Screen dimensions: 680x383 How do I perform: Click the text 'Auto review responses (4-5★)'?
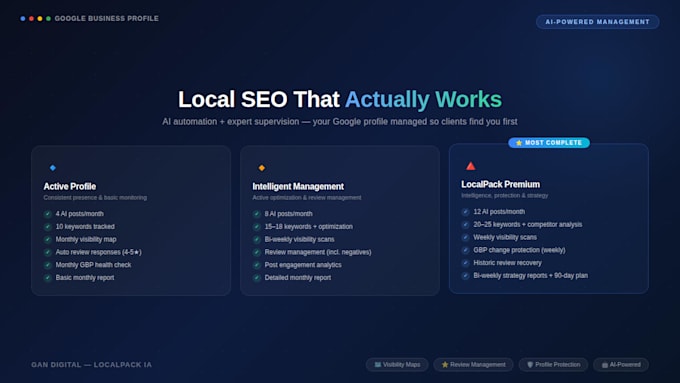pos(98,252)
